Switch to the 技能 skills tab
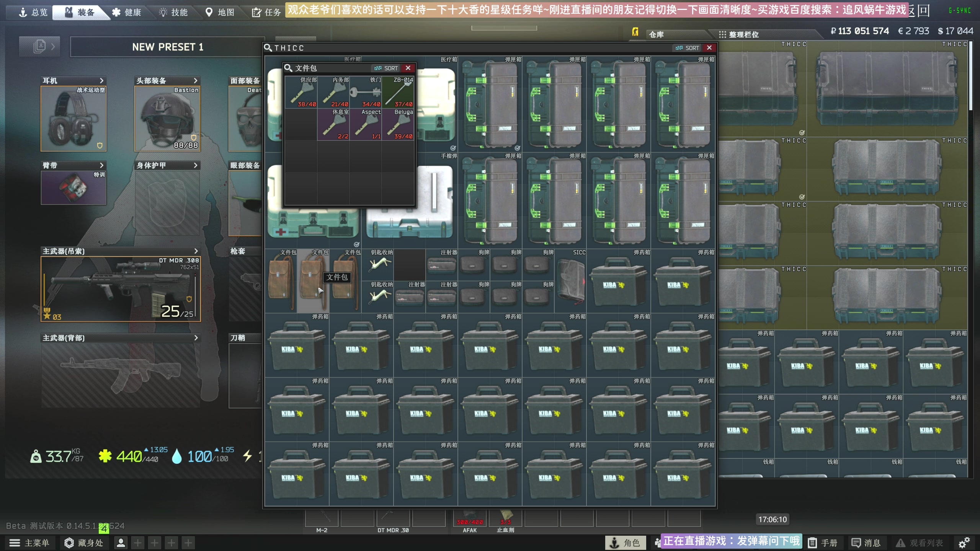980x551 pixels. click(173, 12)
